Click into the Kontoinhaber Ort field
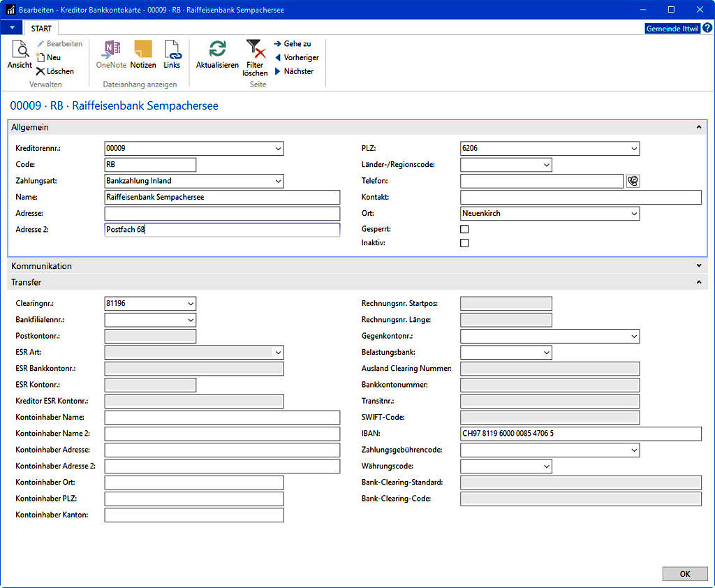This screenshot has height=588, width=715. pyautogui.click(x=194, y=482)
